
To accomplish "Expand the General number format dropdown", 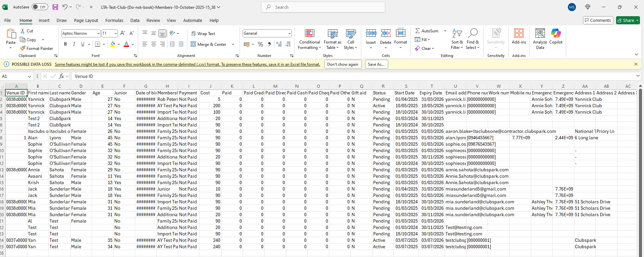I will pyautogui.click(x=289, y=33).
